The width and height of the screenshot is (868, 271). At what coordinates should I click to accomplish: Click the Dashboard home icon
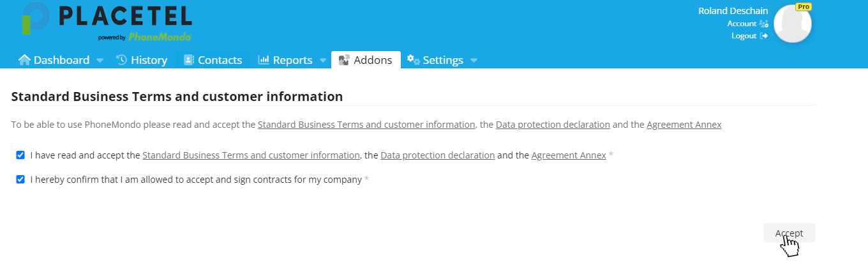[x=24, y=60]
